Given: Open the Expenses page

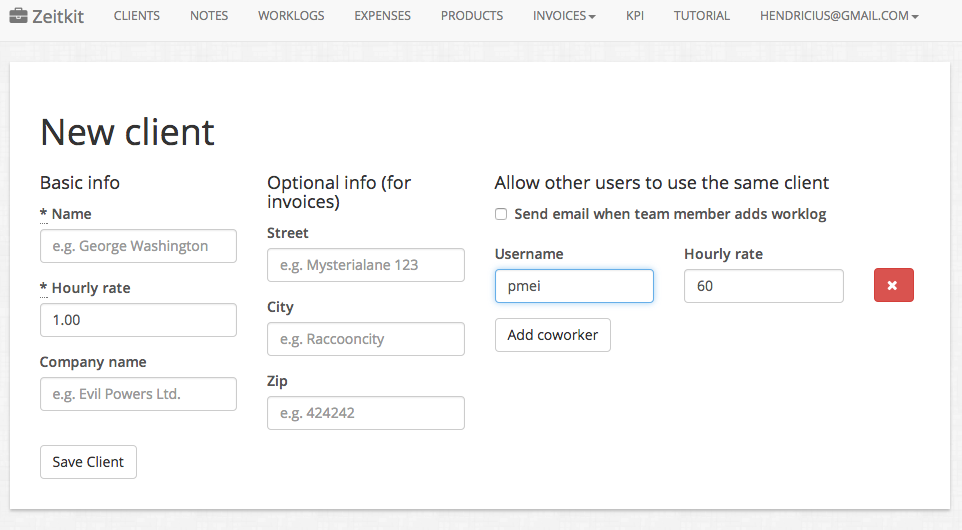Looking at the screenshot, I should point(382,16).
